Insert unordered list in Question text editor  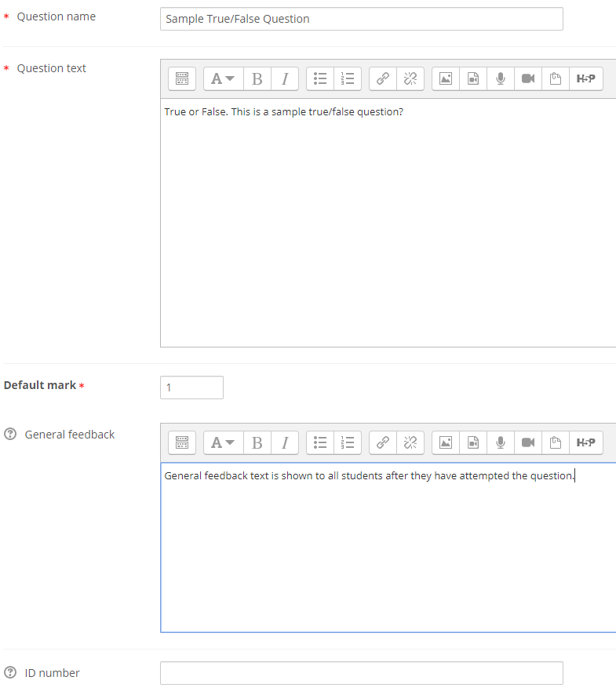[x=320, y=79]
